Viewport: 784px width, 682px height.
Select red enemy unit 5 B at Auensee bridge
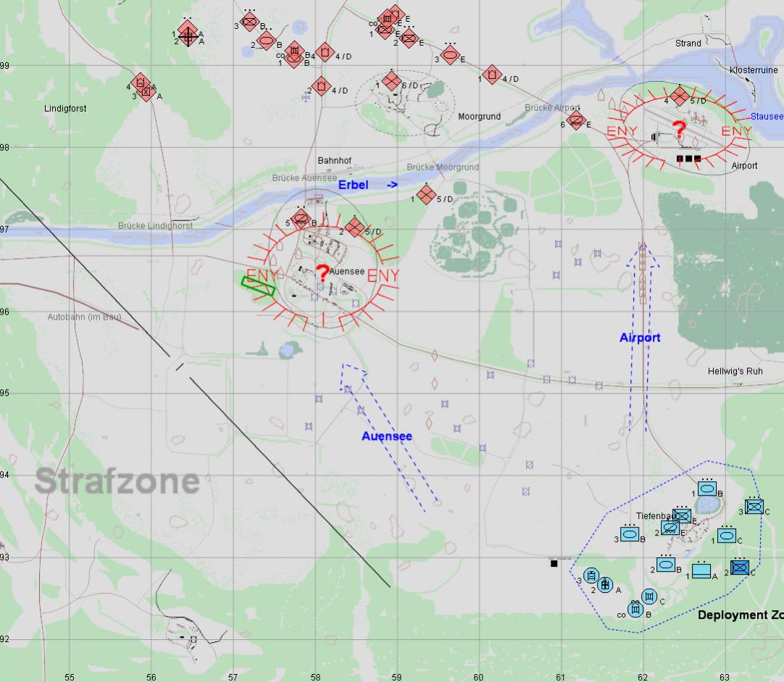(x=301, y=219)
